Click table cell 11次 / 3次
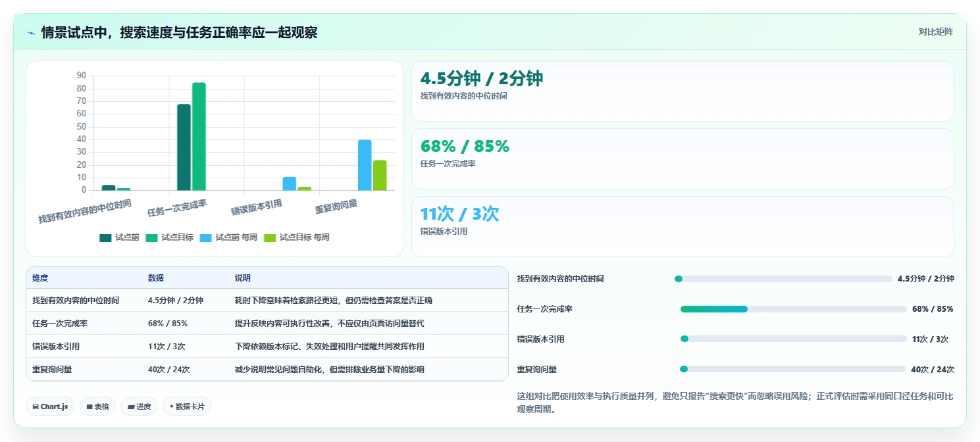980x442 pixels. tap(167, 347)
